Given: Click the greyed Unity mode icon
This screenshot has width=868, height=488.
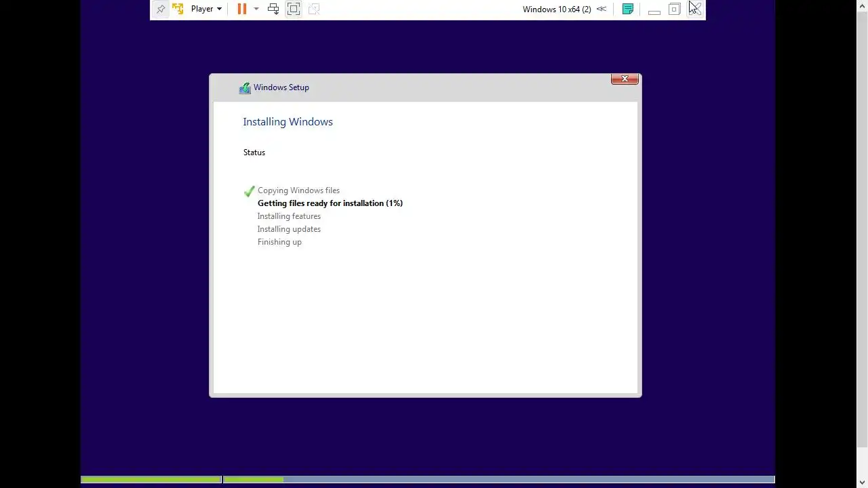Looking at the screenshot, I should (x=314, y=9).
